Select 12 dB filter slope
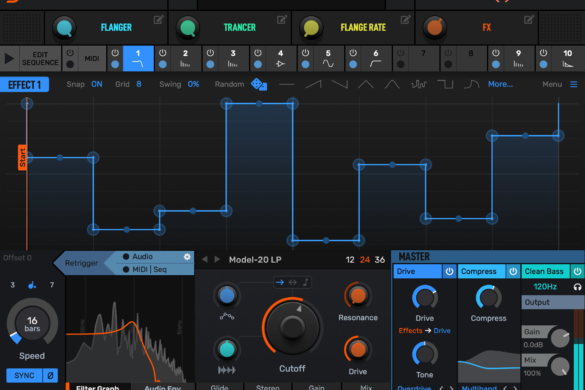585x390 pixels. 350,260
